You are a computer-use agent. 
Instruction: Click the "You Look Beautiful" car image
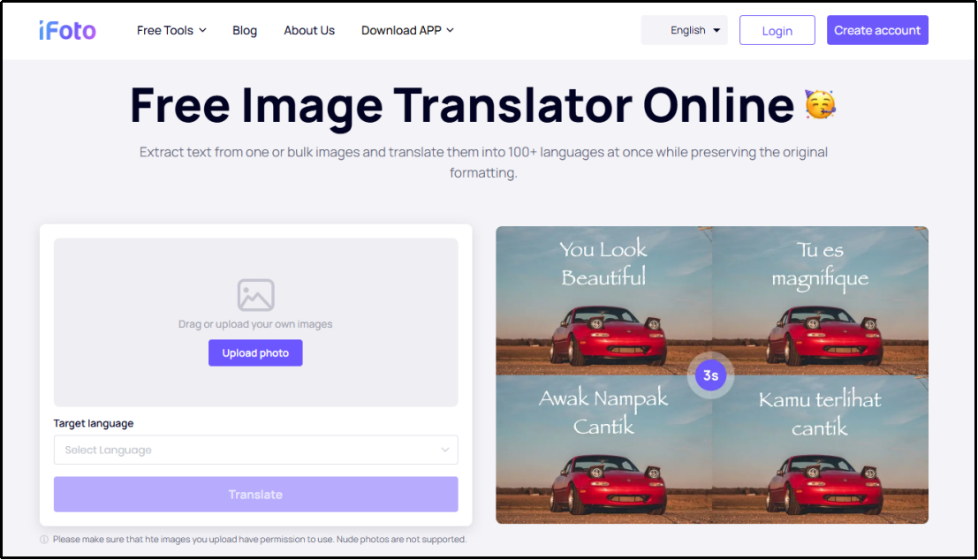tap(603, 300)
